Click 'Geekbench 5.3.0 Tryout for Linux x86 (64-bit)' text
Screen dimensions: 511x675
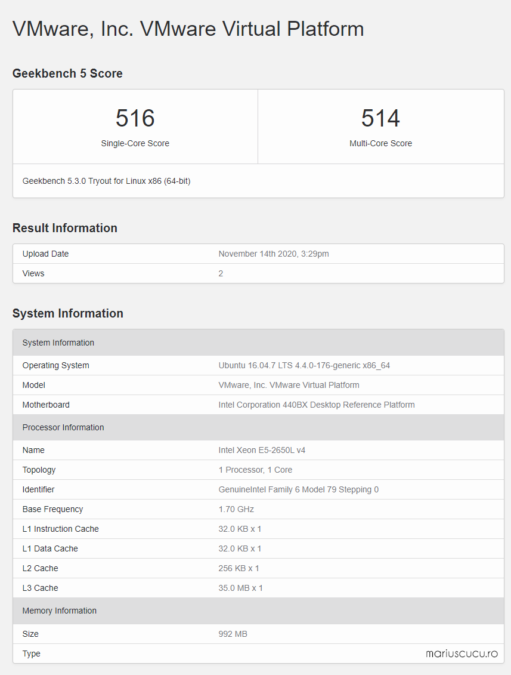click(106, 181)
